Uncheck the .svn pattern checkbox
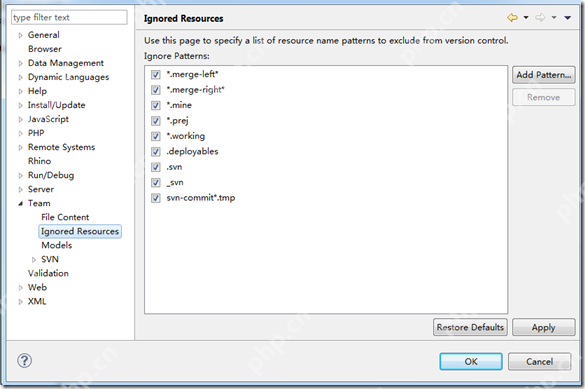Image resolution: width=585 pixels, height=389 pixels. point(156,167)
